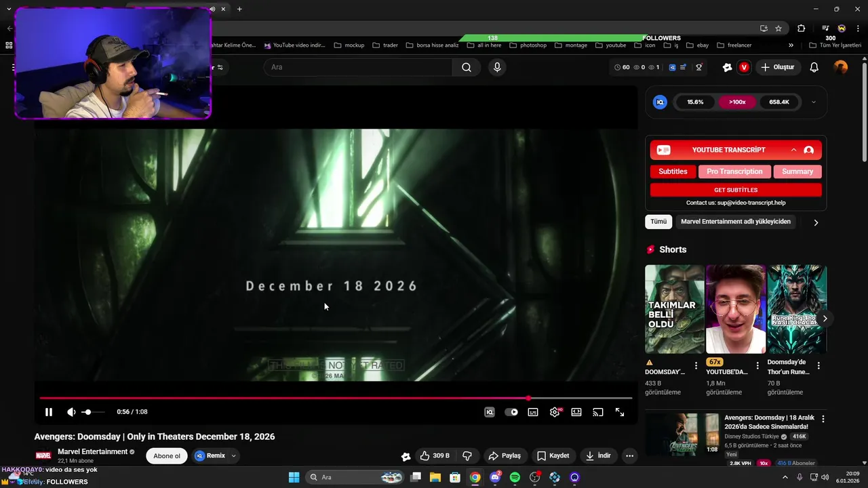Viewport: 868px width, 488px height.
Task: Toggle the autoplay switch in the player
Action: pos(511,412)
